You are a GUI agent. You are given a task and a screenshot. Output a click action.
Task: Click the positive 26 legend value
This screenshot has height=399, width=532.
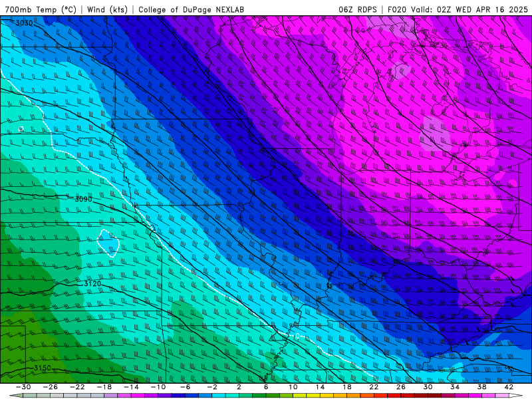pos(401,387)
